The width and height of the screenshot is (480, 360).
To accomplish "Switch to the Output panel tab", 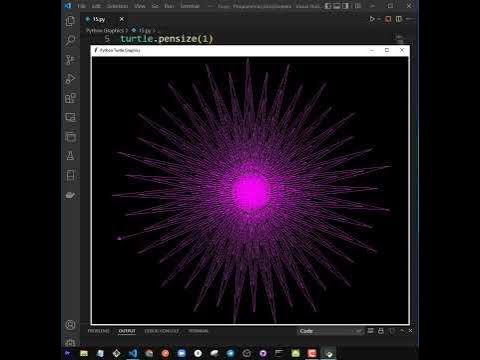I will (127, 331).
